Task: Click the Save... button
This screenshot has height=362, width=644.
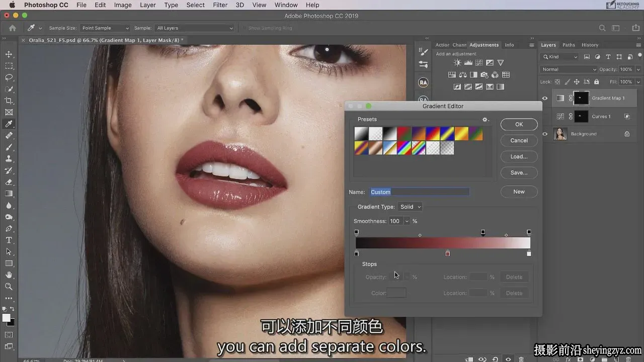Action: click(x=519, y=172)
